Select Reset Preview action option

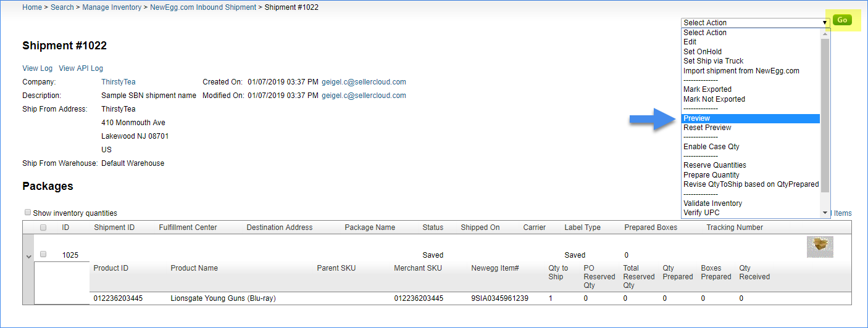click(707, 128)
